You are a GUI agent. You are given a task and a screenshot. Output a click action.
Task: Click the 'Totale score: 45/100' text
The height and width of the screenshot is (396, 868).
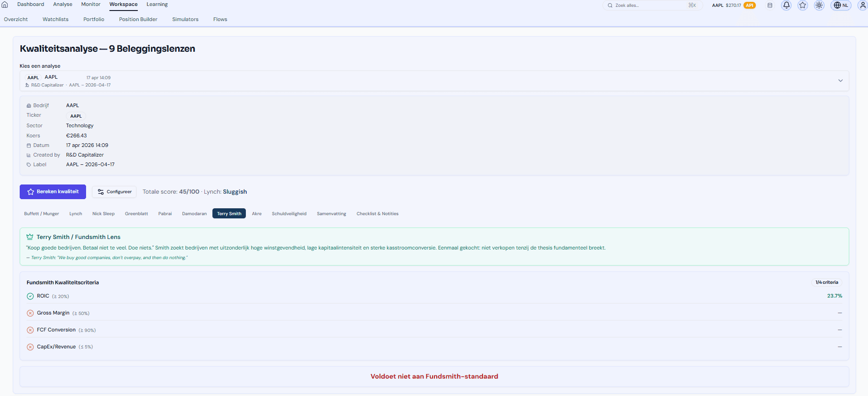tap(171, 192)
